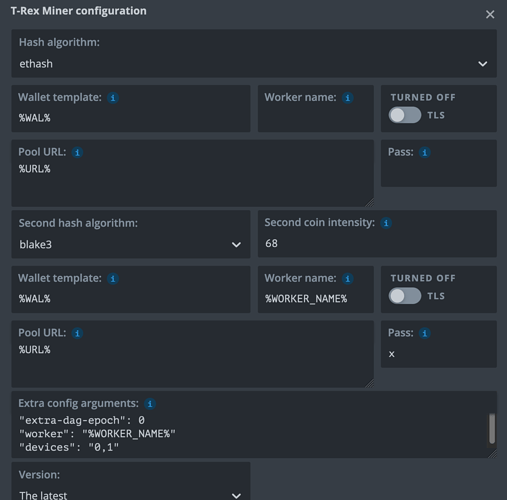Click Worker name field with %WORKER_NAME%

point(316,289)
